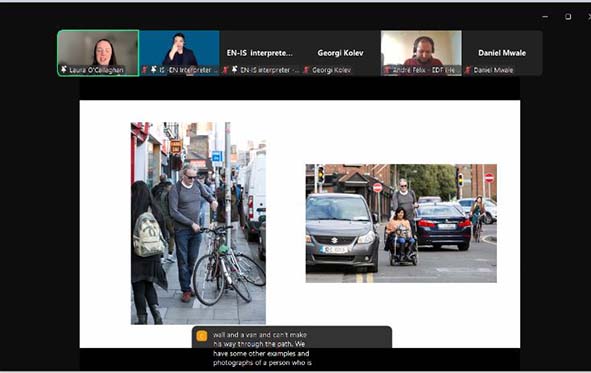
Task: Maximize the meeting window
Action: tap(568, 17)
